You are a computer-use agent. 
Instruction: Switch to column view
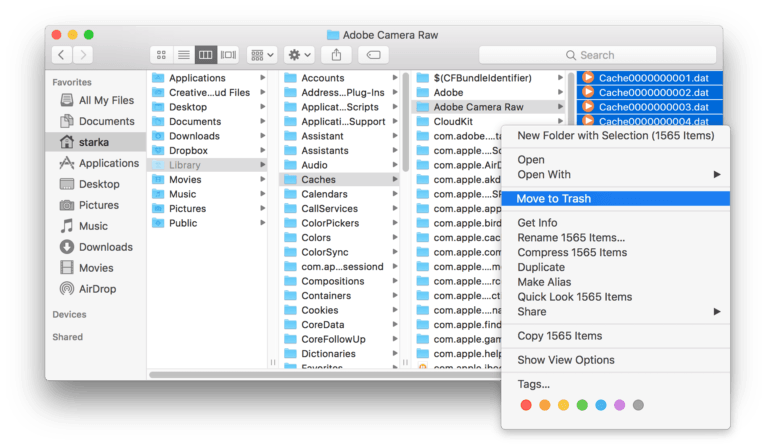(206, 55)
